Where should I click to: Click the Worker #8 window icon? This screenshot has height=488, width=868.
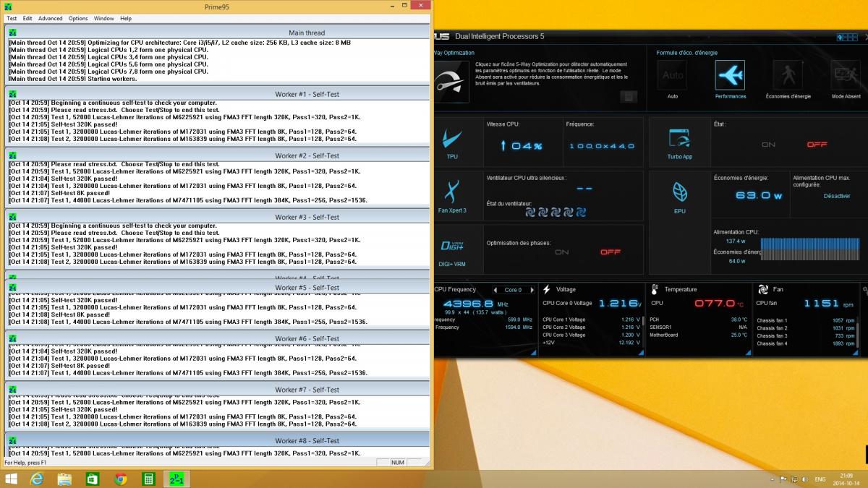pyautogui.click(x=12, y=440)
